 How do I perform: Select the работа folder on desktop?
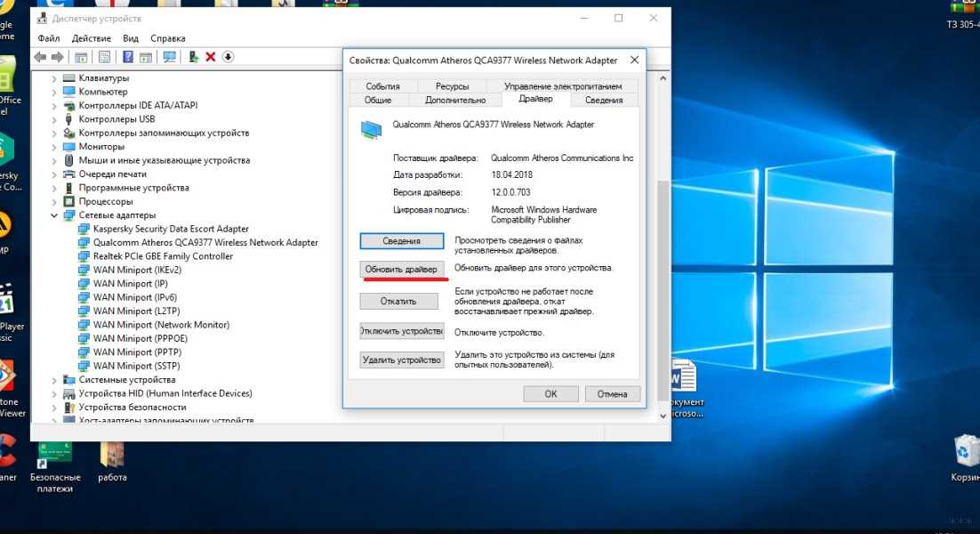click(x=113, y=462)
